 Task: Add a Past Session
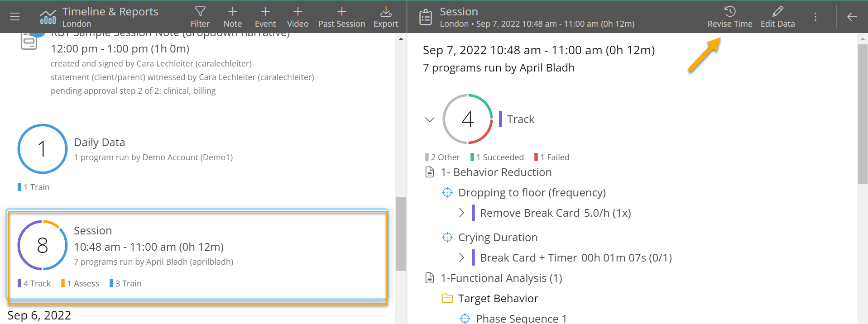[341, 17]
